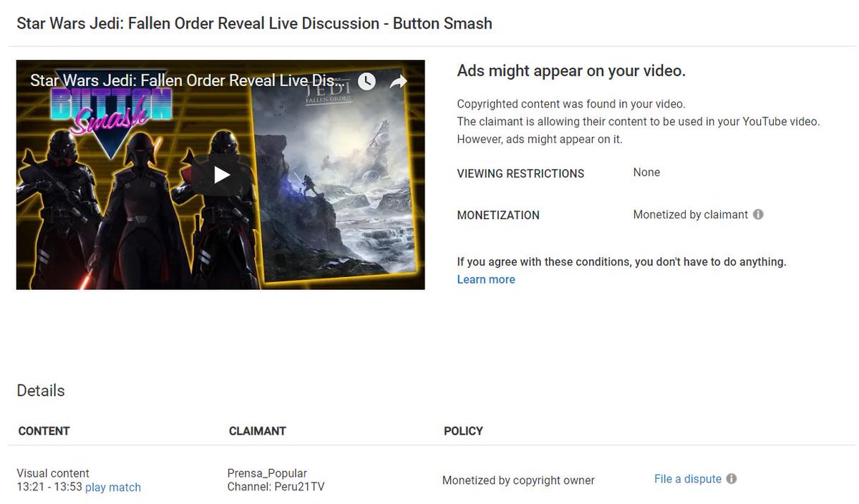The image size is (859, 504).
Task: Select the page title heading text
Action: click(x=254, y=23)
